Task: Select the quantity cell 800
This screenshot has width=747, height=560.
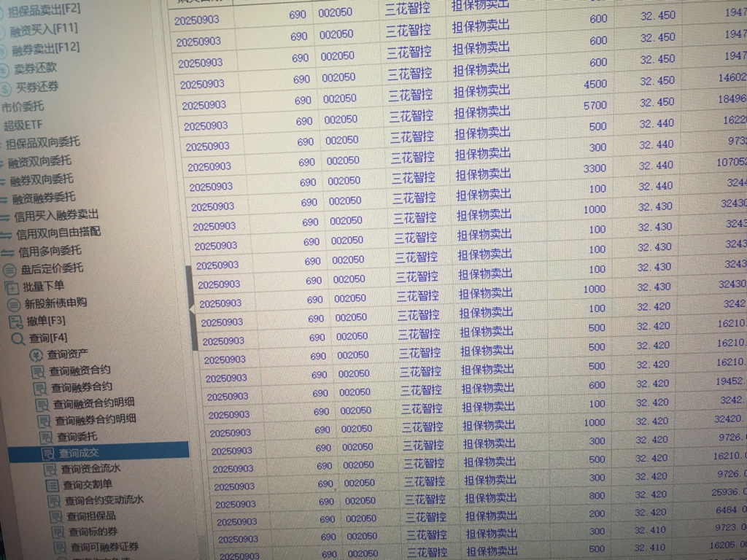Action: tap(597, 495)
